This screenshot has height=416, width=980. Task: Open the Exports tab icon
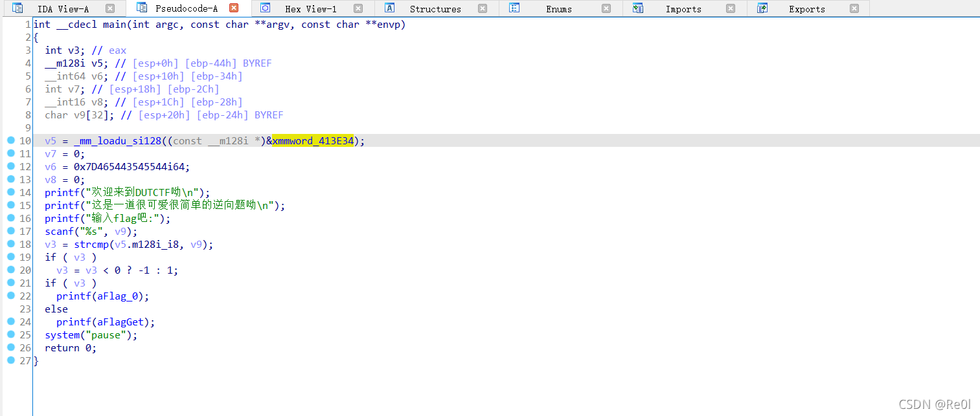point(762,8)
